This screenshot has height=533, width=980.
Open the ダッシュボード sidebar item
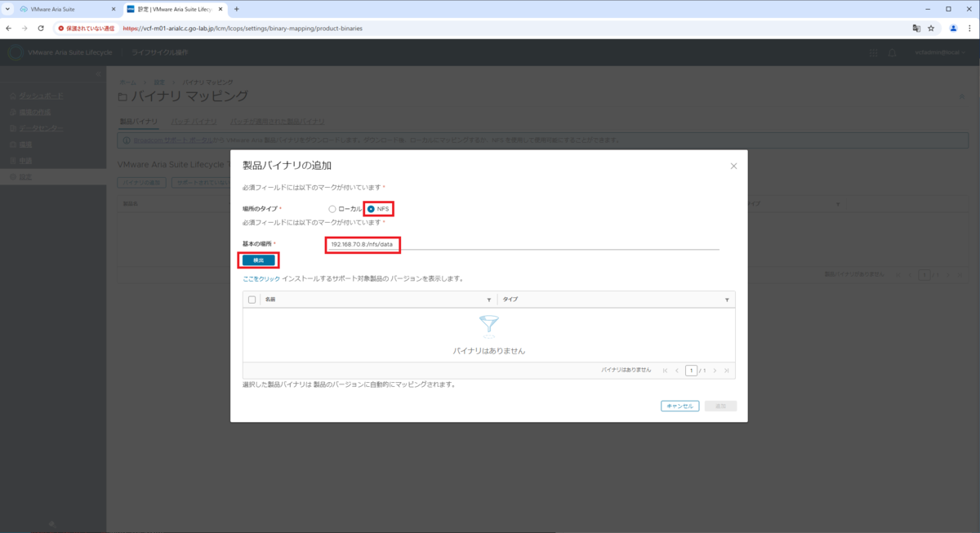[41, 95]
